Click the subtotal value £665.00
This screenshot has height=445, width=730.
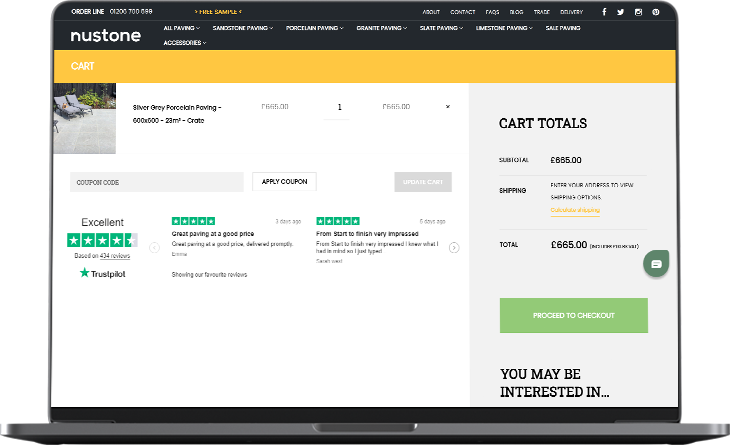(566, 160)
